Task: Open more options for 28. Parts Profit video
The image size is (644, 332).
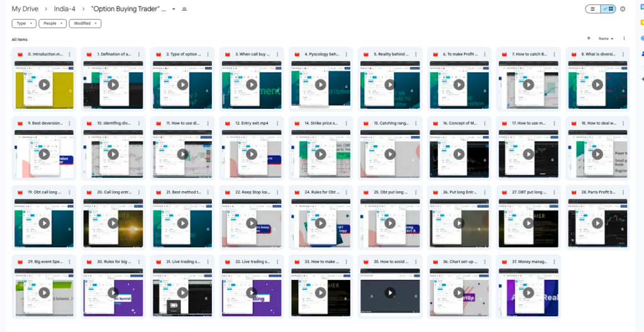Action: [623, 192]
